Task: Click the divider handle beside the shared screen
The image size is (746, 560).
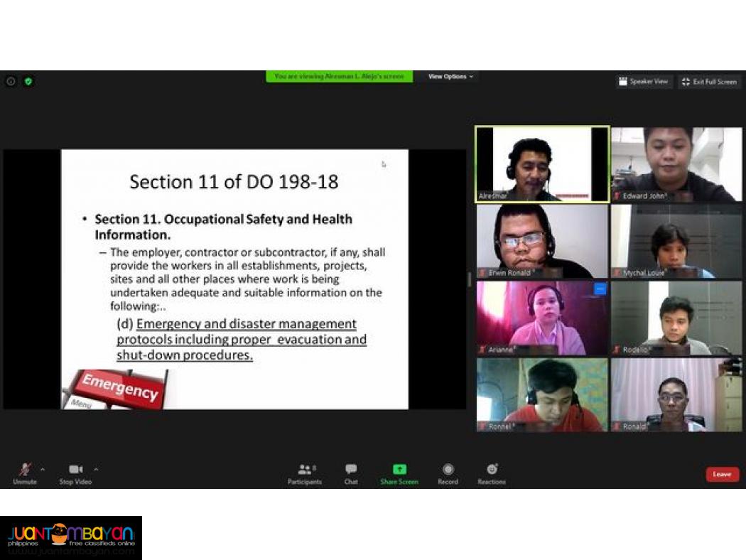Action: pos(469,279)
